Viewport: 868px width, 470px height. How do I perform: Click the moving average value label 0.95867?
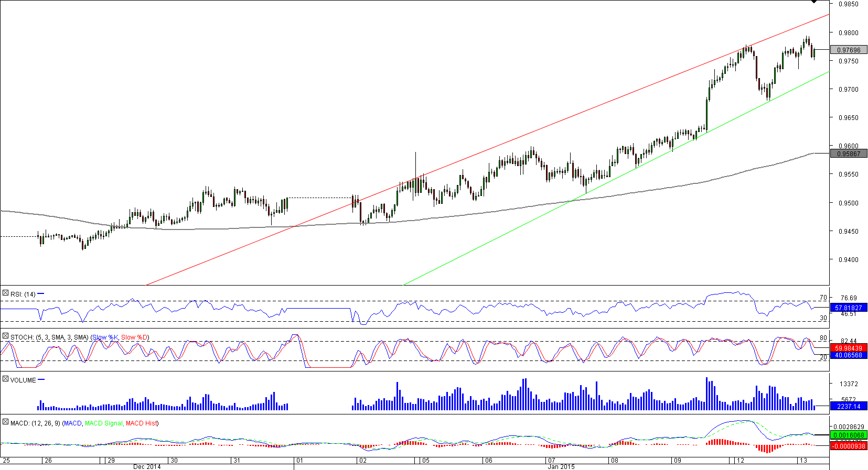pos(849,154)
